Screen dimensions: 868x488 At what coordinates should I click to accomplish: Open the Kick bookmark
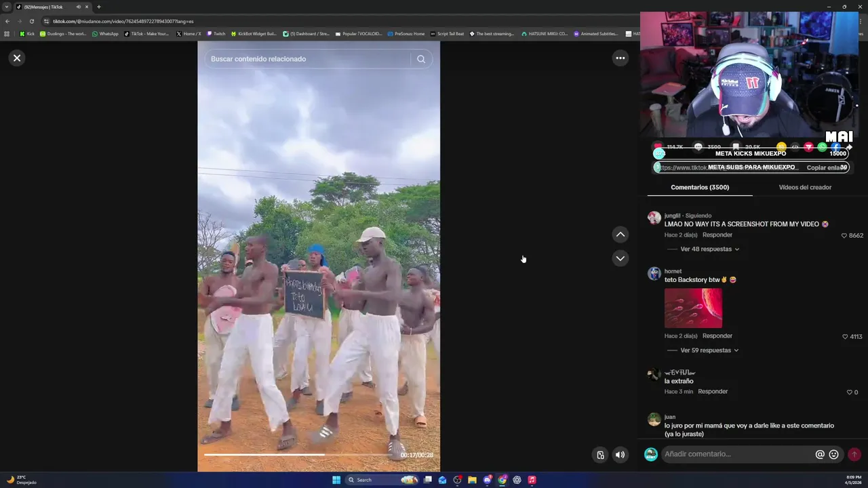pos(27,33)
